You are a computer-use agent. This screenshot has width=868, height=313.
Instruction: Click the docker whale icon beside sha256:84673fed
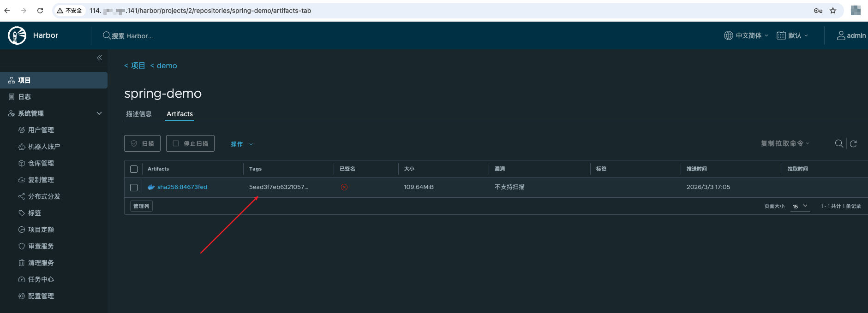151,187
